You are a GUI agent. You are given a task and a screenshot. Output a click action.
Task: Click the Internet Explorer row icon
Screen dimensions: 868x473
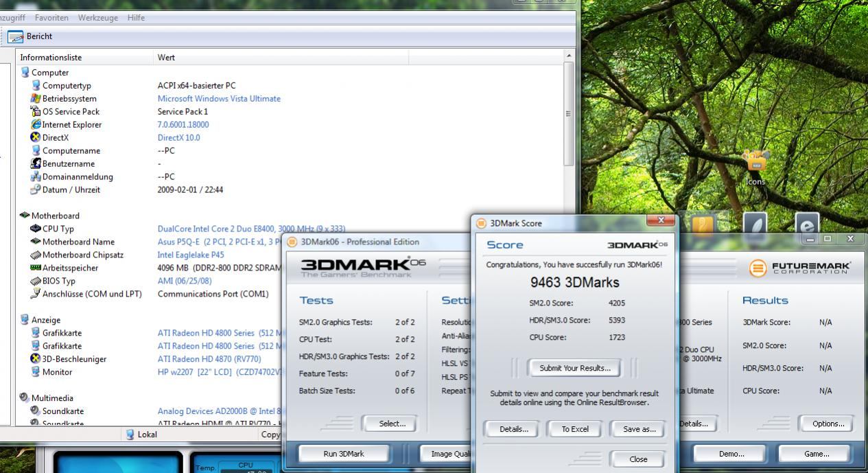point(36,124)
